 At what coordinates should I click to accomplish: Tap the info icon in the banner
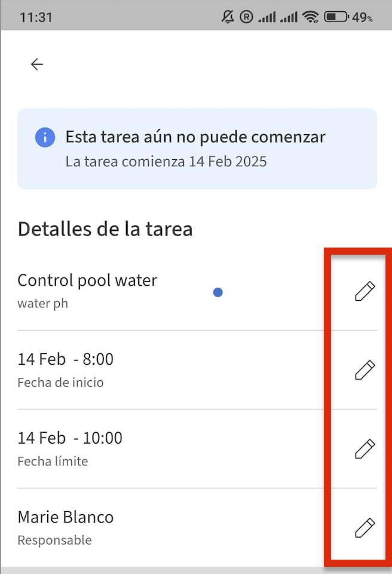coord(44,137)
